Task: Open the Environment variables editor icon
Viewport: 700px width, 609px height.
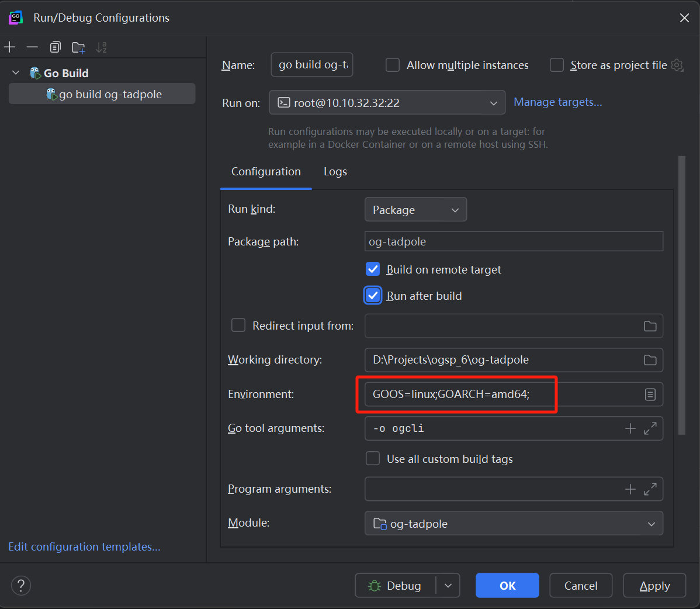Action: (650, 395)
